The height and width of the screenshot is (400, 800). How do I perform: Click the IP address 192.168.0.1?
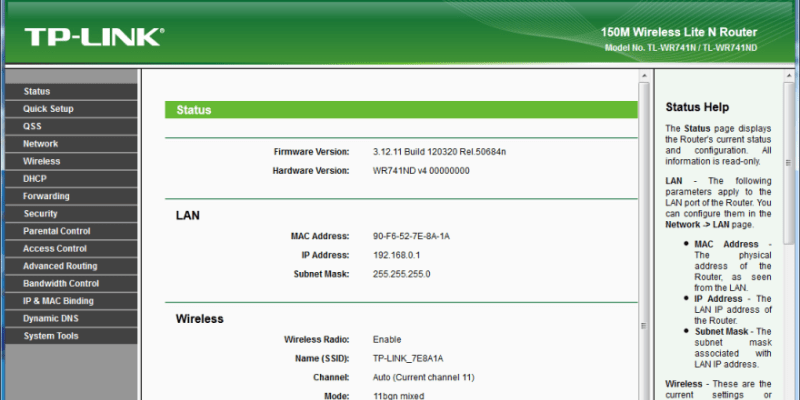pyautogui.click(x=396, y=255)
